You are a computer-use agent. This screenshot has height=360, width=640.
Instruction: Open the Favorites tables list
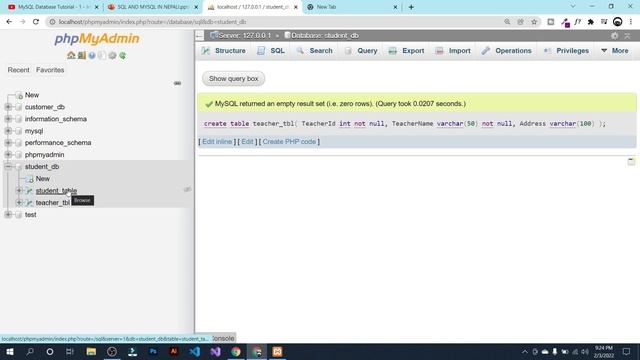click(x=50, y=70)
